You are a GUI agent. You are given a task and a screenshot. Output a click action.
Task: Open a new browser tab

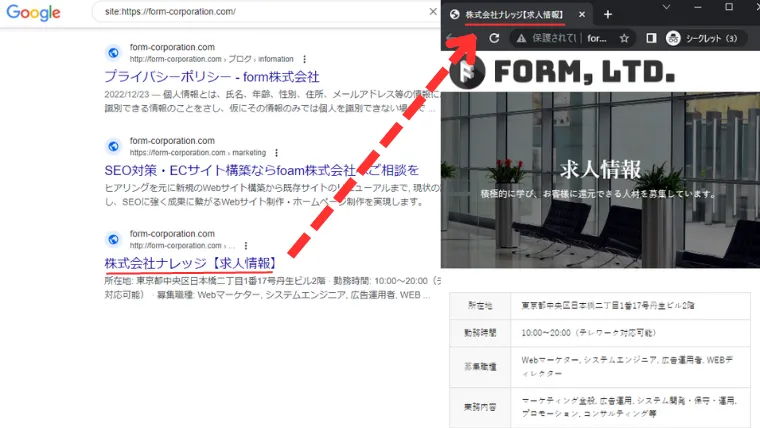pos(607,14)
